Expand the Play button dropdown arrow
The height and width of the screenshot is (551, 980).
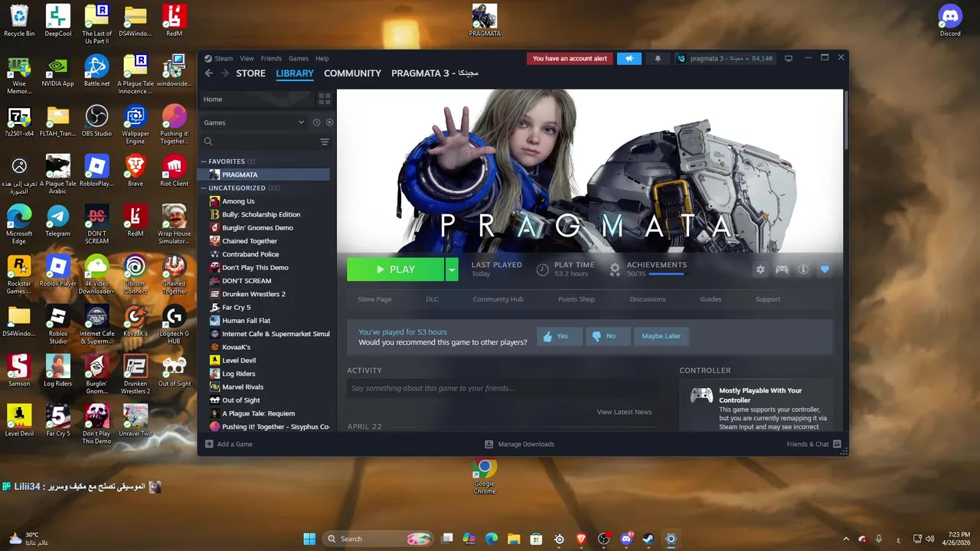[x=452, y=269]
